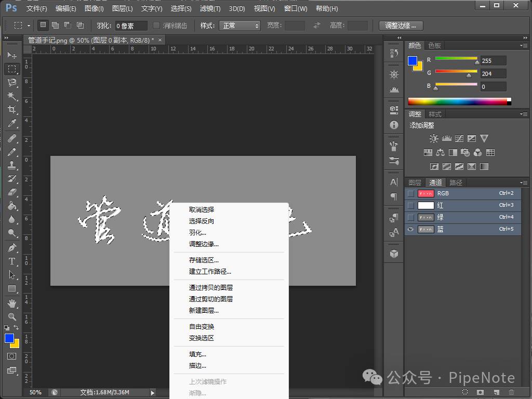Viewport: 532px width, 399px height.
Task: Select the Dodge tool
Action: 12,233
